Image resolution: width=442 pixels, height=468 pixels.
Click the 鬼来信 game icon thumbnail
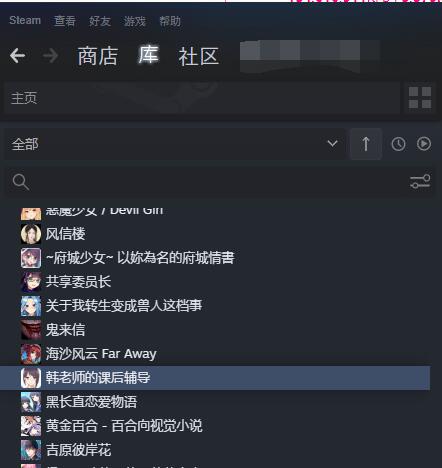[x=31, y=330]
